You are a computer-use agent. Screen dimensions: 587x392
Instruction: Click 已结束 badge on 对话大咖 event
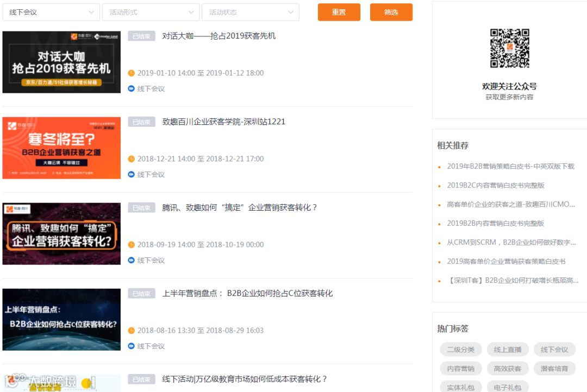coord(141,36)
